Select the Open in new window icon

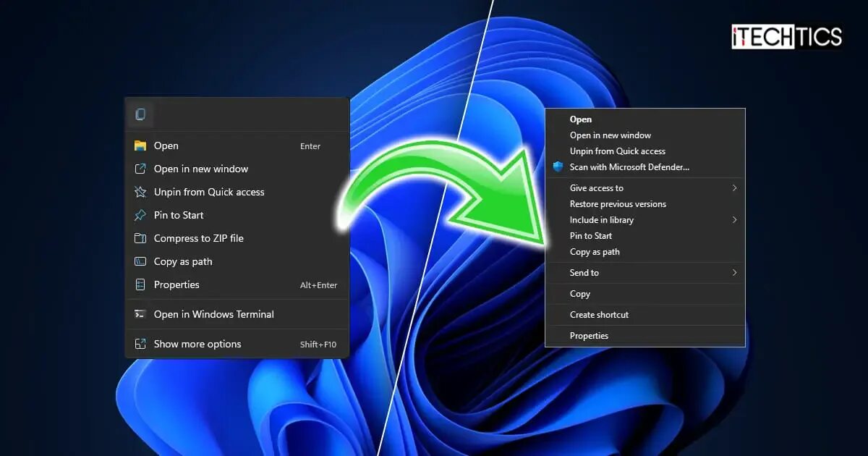tap(140, 169)
